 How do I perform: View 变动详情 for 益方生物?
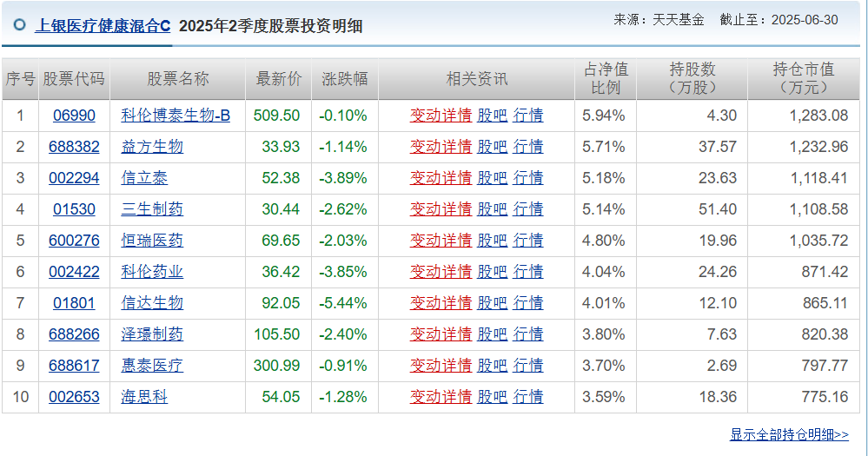click(441, 147)
